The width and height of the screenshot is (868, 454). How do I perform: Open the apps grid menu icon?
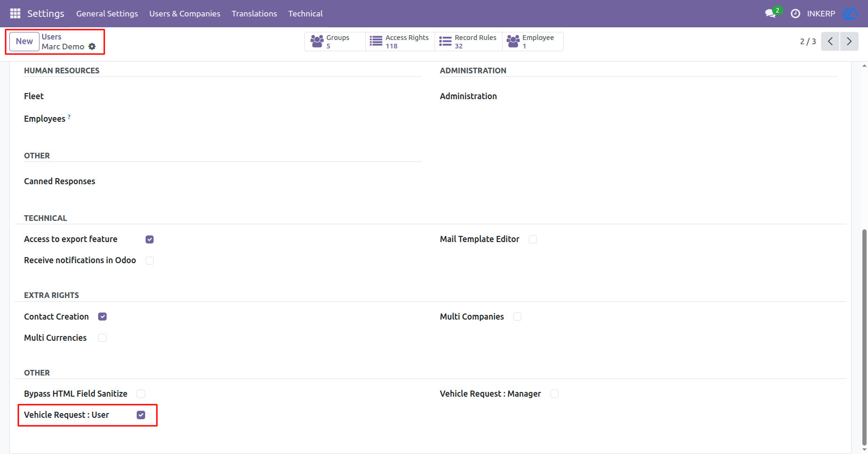pos(15,14)
